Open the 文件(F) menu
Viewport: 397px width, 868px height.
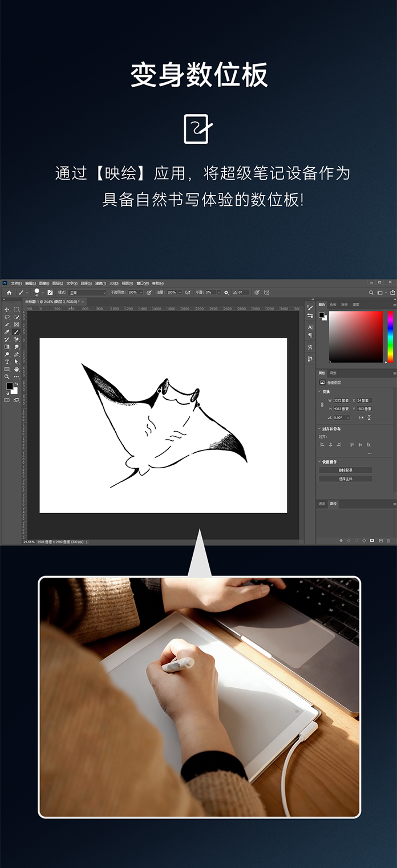point(17,283)
